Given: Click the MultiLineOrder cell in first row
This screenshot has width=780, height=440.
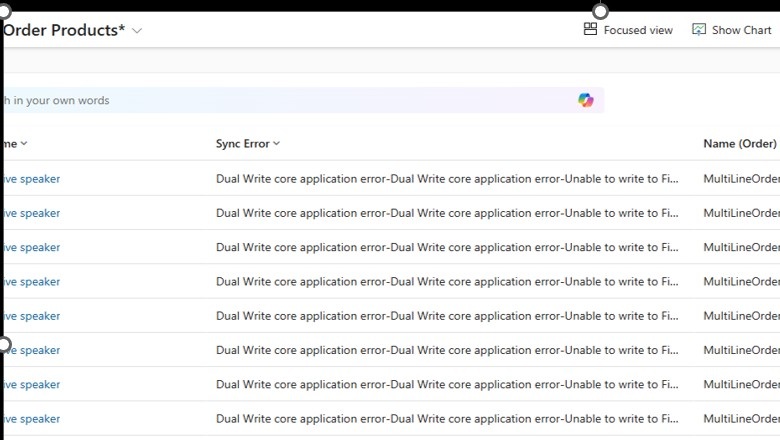Looking at the screenshot, I should point(741,179).
